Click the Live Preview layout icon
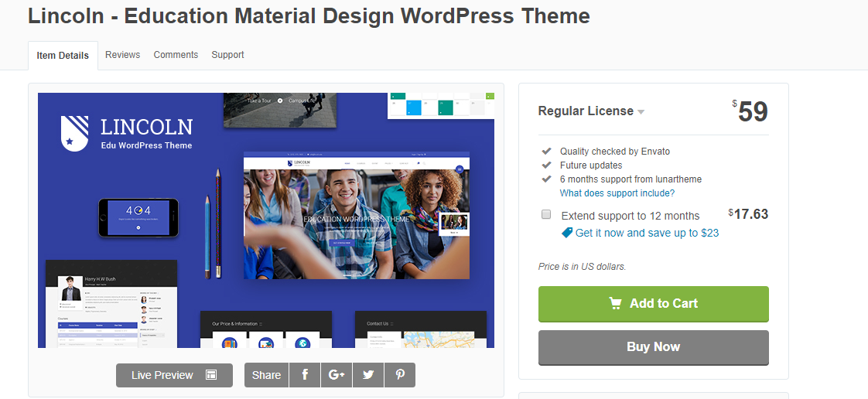 click(211, 375)
